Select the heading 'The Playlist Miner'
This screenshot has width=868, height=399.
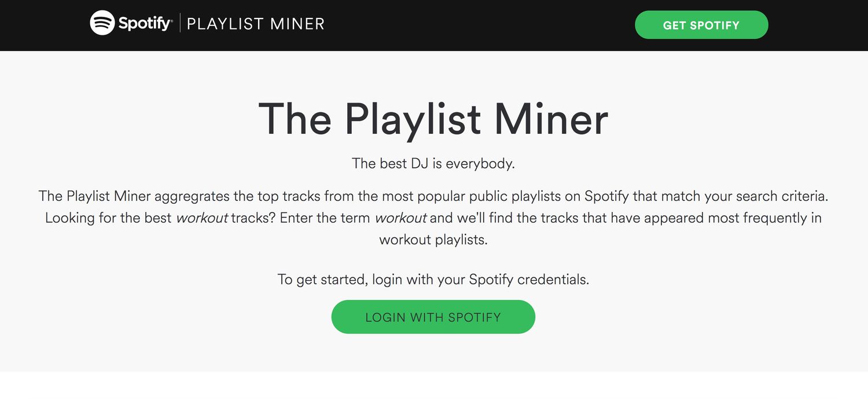(x=433, y=119)
